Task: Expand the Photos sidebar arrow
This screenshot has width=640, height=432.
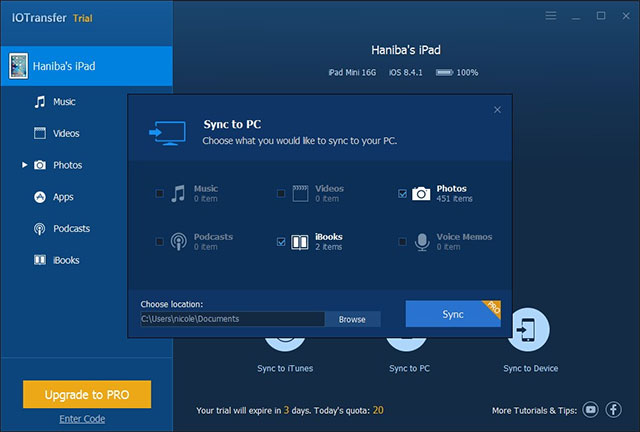Action: click(24, 165)
